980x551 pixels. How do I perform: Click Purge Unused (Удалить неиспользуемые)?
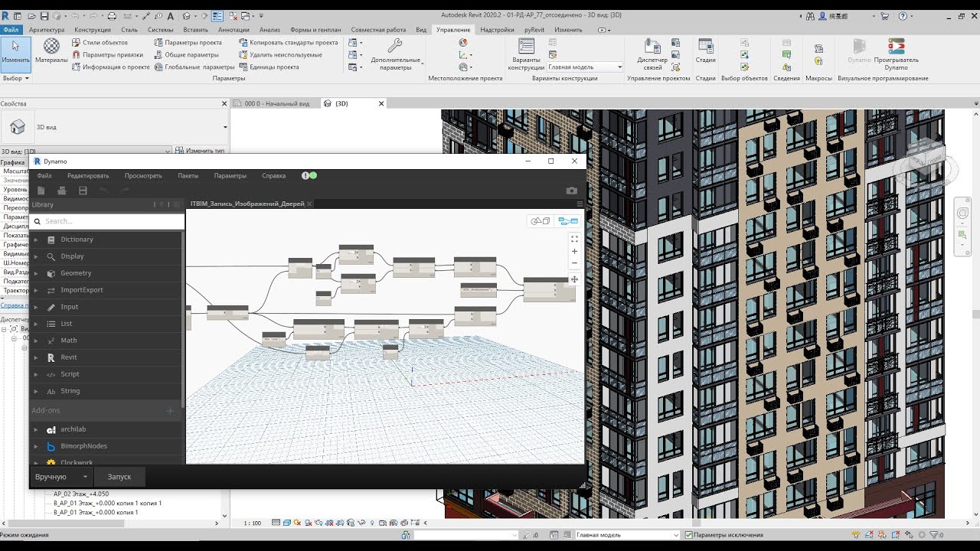point(280,55)
